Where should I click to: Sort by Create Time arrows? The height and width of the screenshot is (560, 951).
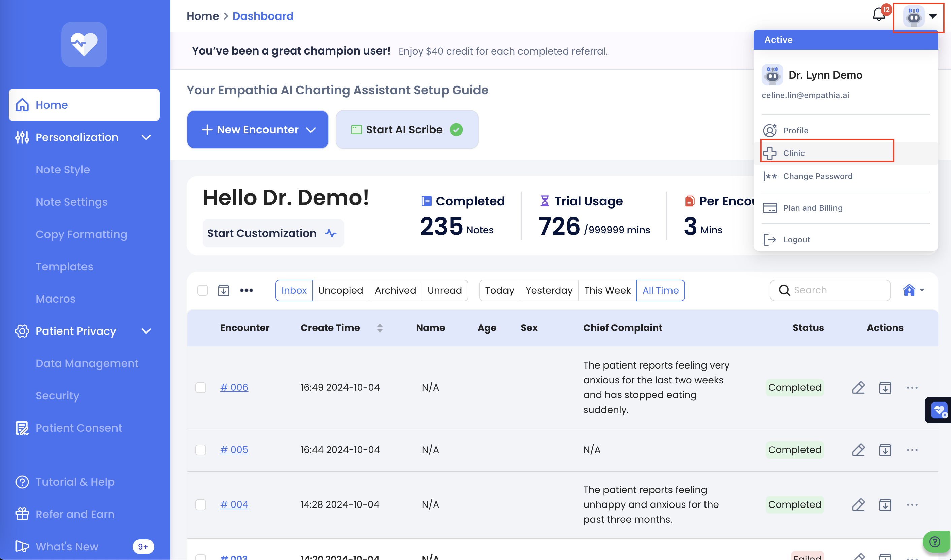click(380, 328)
